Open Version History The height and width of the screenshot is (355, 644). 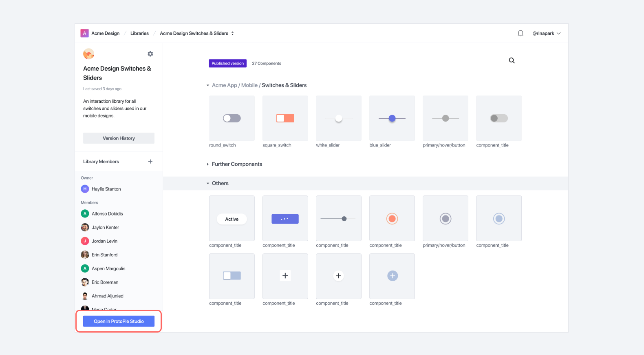tap(119, 138)
